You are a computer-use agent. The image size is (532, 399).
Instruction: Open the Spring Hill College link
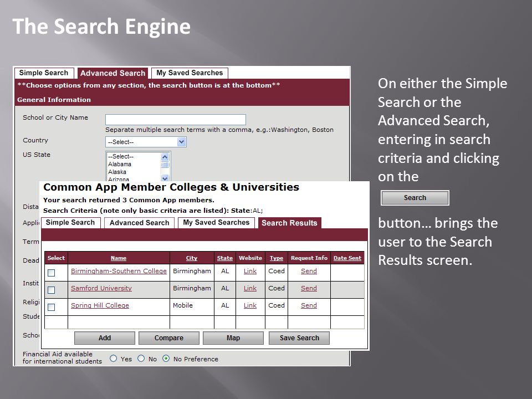pyautogui.click(x=100, y=305)
